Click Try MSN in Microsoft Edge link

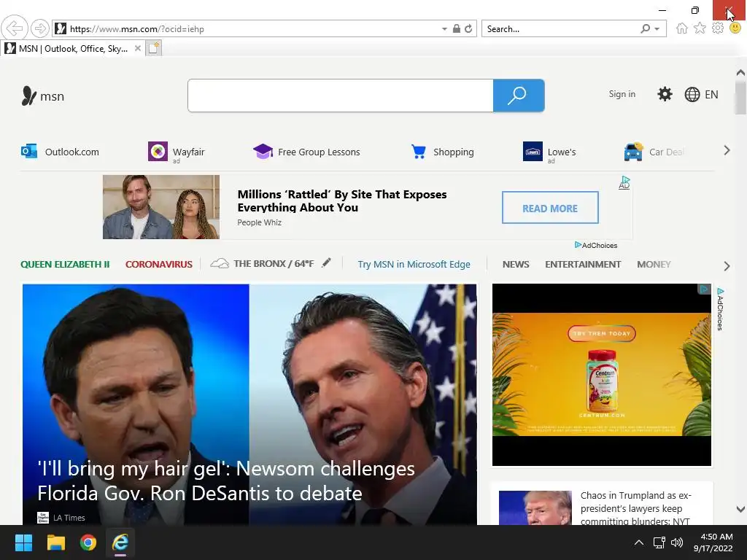[414, 264]
